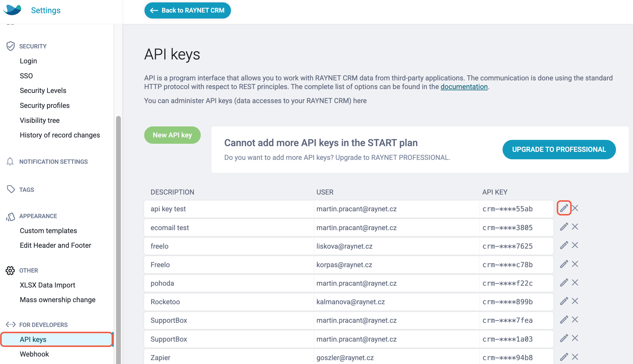Select the 'ecomail test' description cell
This screenshot has width=633, height=364.
pos(229,228)
